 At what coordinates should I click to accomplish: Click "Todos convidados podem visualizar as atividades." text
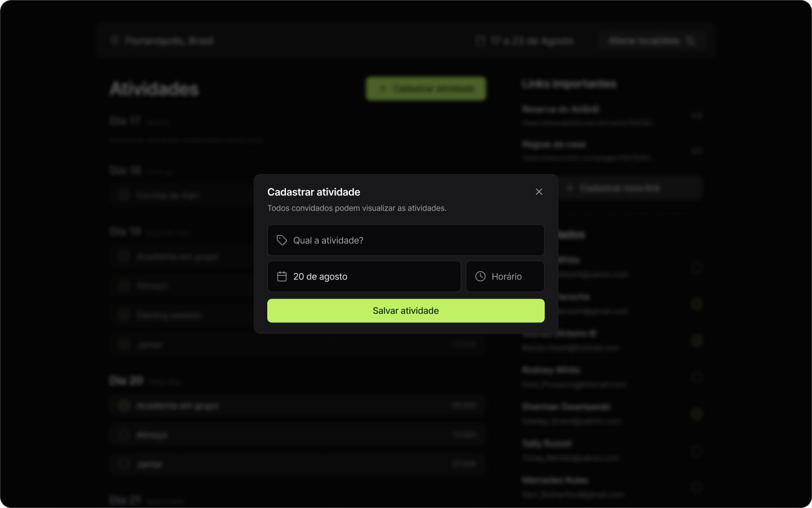pyautogui.click(x=357, y=208)
